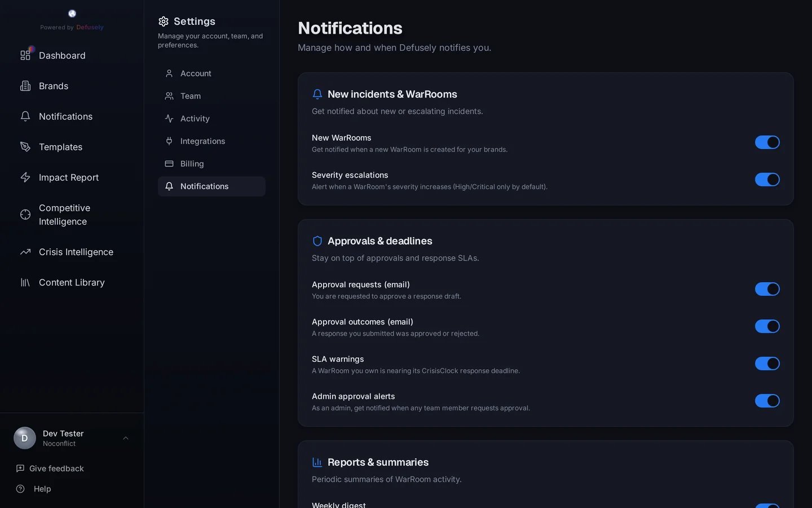This screenshot has height=508, width=812.
Task: Select the Brands icon in the sidebar
Action: point(25,86)
